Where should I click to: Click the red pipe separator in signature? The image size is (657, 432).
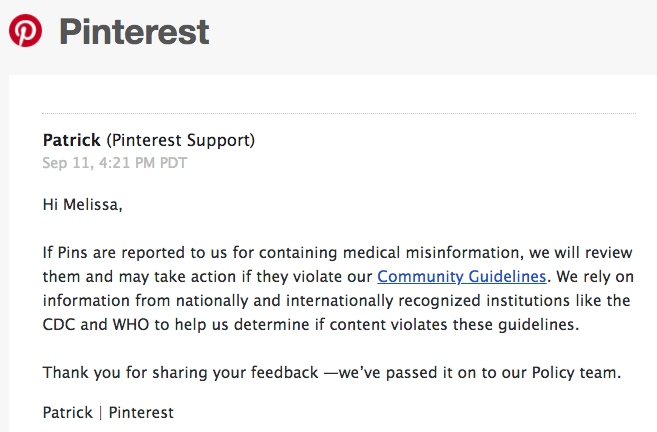tap(100, 412)
